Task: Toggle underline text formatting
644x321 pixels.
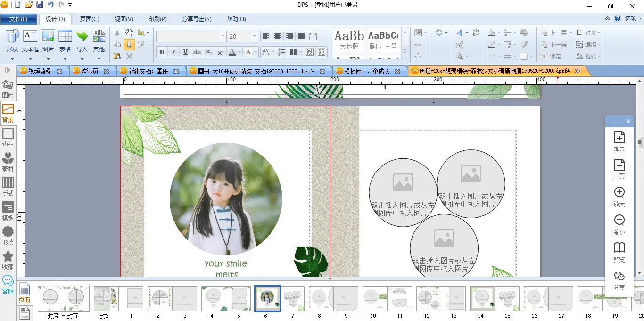Action: point(185,52)
